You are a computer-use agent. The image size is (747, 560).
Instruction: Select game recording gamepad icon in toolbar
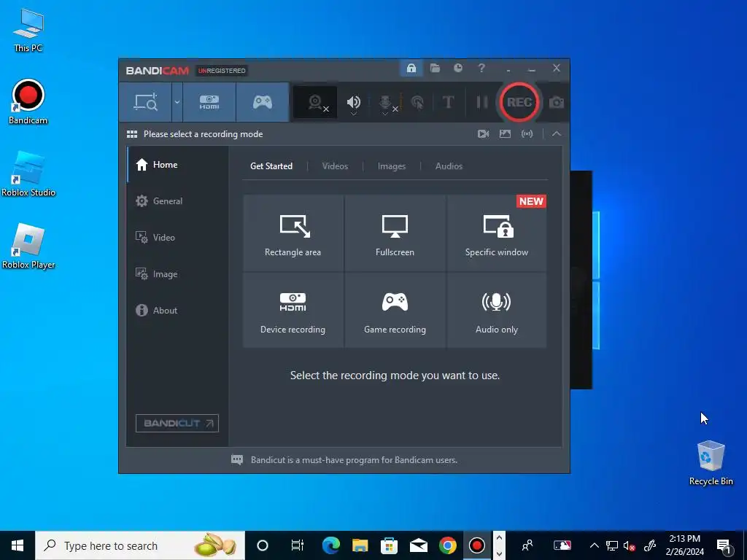tap(262, 102)
